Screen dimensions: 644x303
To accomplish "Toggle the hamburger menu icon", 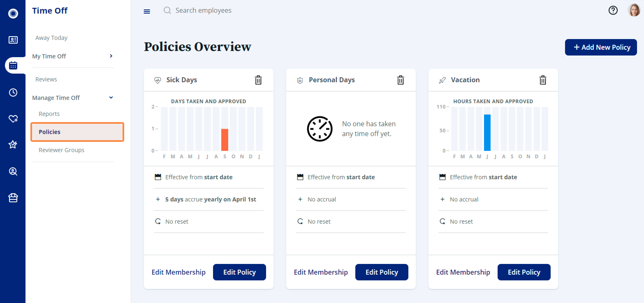I will tap(147, 11).
